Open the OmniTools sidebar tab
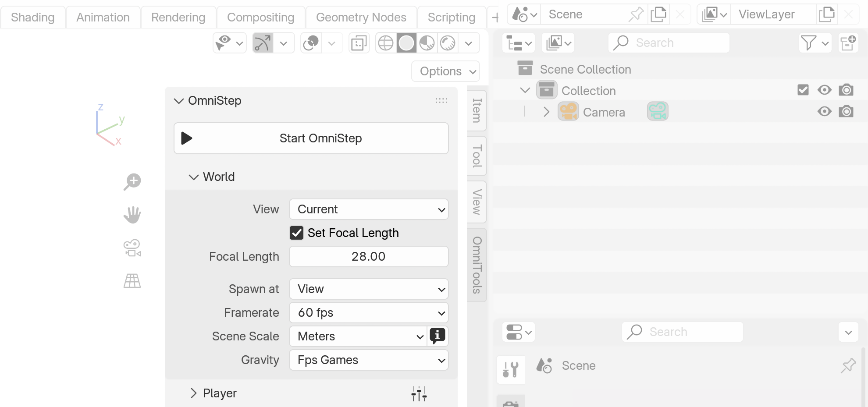 click(x=477, y=265)
